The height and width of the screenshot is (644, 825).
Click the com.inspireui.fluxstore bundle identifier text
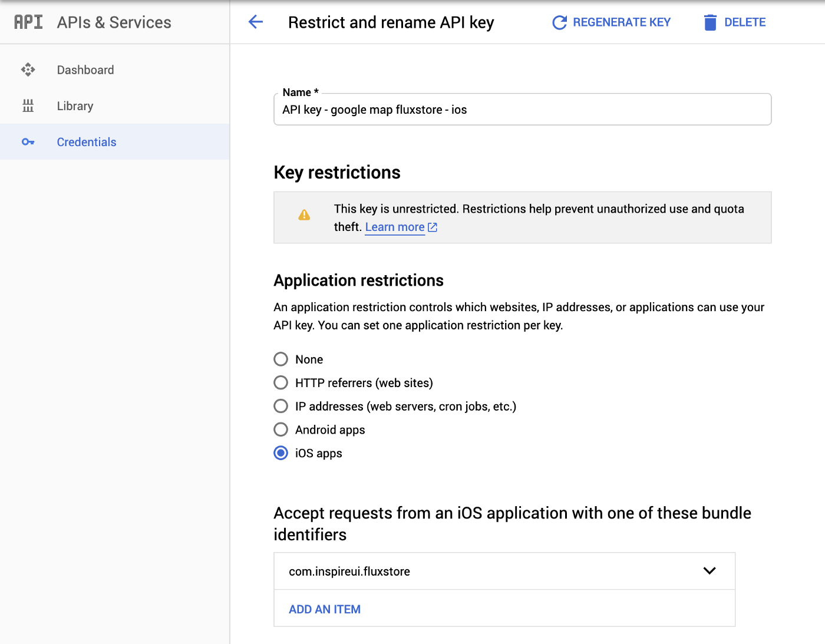[x=349, y=572]
